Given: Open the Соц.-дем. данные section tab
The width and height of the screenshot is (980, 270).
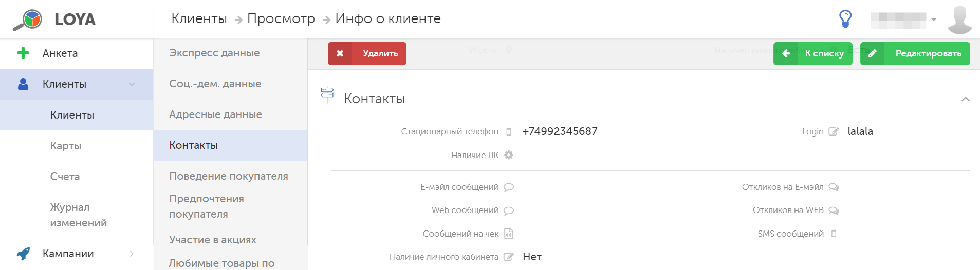Looking at the screenshot, I should [x=215, y=84].
